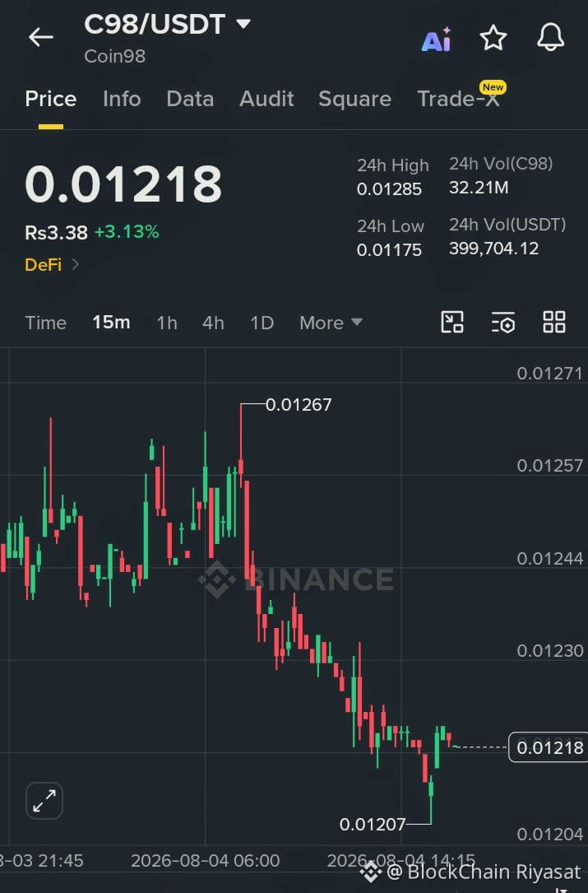Expand chart to fullscreen
Image resolution: width=588 pixels, height=893 pixels.
(44, 801)
